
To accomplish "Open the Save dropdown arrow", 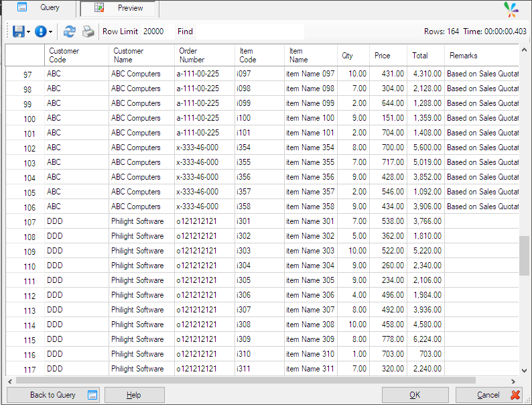I will click(29, 32).
